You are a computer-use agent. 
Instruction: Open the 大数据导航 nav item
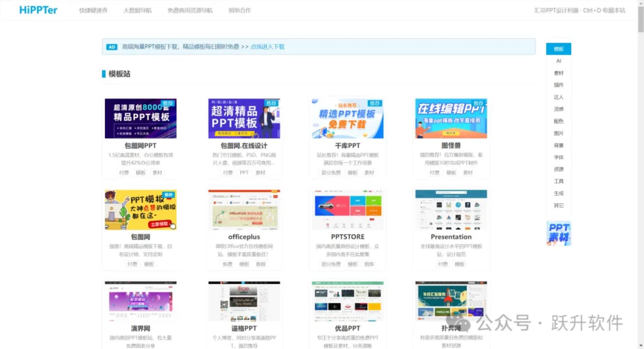(x=138, y=10)
